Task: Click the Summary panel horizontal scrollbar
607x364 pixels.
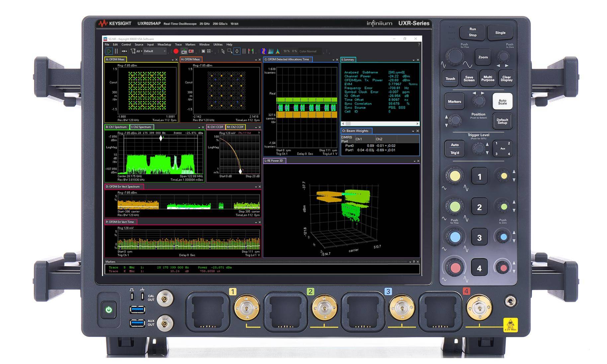Action: [x=380, y=124]
